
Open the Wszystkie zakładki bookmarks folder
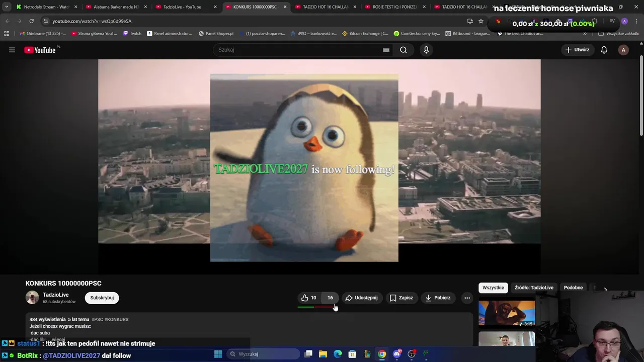[619, 33]
